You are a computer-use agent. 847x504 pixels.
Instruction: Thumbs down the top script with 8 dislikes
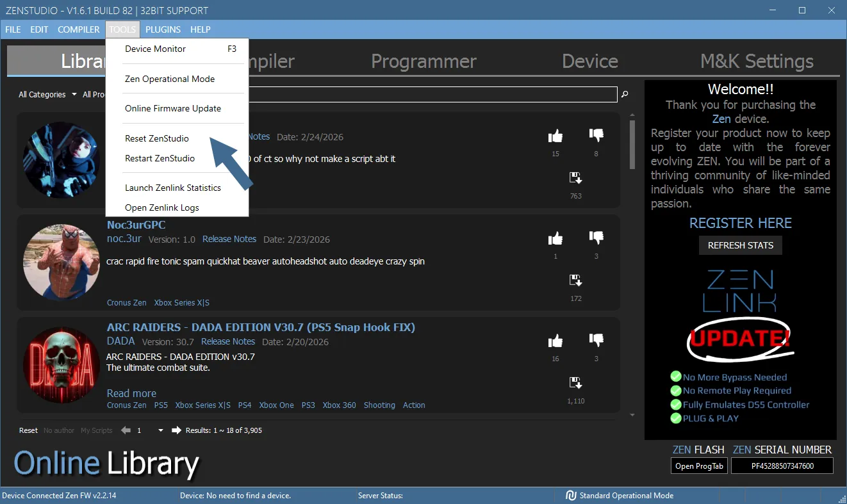(x=596, y=135)
